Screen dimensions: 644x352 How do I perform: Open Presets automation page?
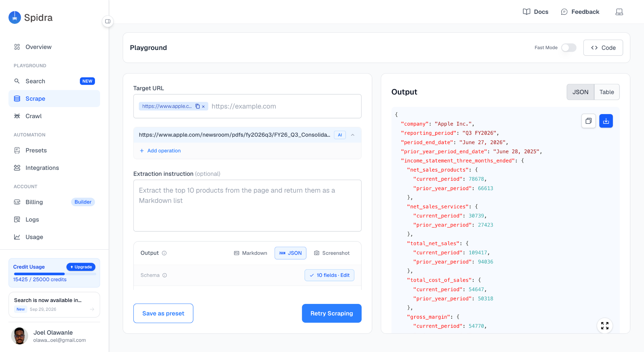(x=54, y=150)
